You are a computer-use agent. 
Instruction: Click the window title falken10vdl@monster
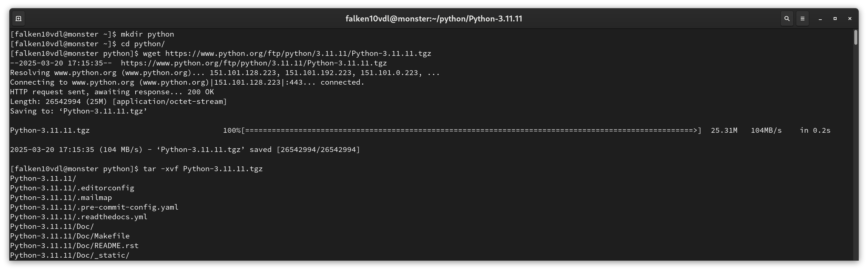coord(434,19)
